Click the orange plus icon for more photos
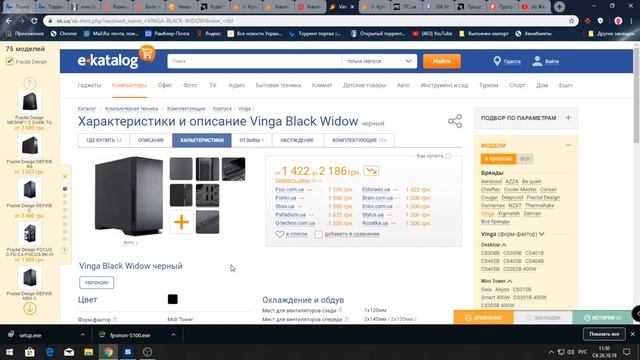640x360 pixels. coord(181,222)
